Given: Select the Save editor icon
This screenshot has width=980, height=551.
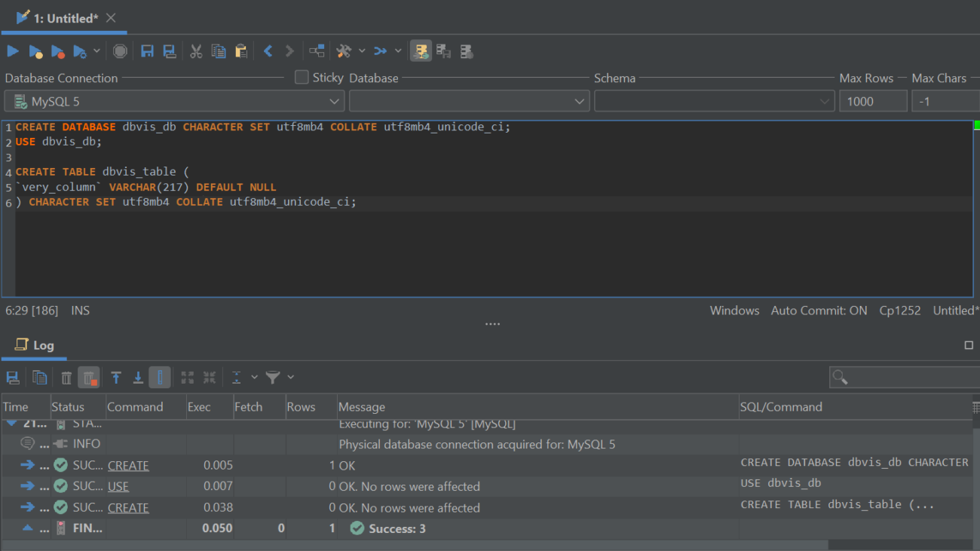Looking at the screenshot, I should (x=147, y=51).
